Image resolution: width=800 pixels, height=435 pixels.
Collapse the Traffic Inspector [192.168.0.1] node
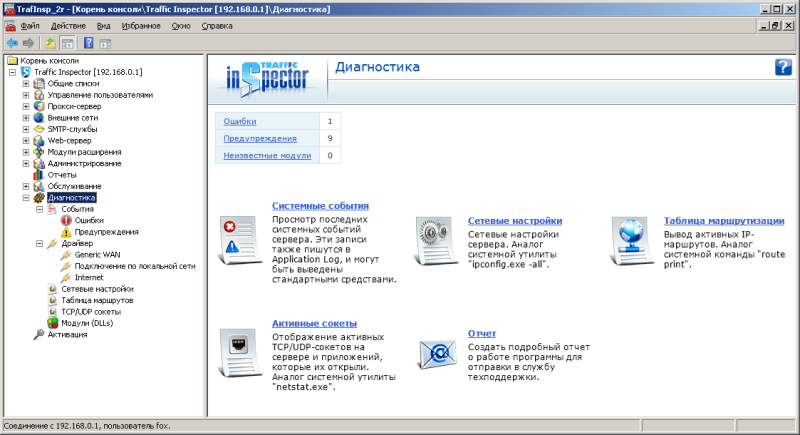tap(12, 72)
